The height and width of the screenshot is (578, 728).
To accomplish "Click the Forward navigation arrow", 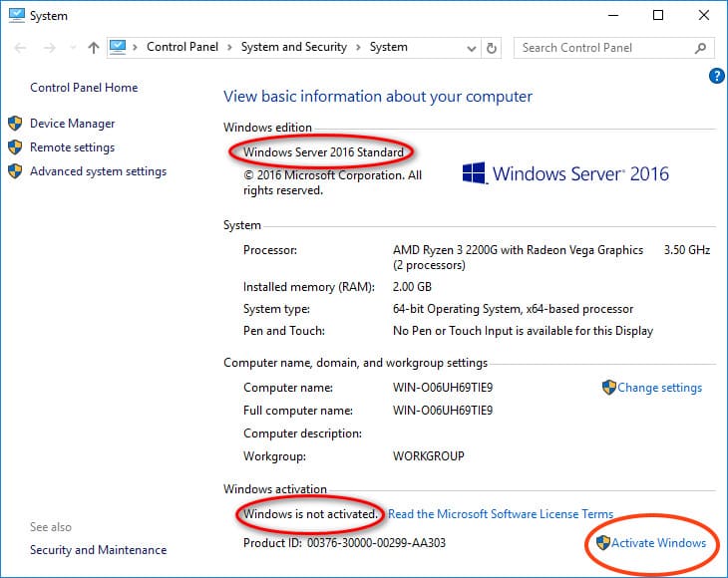I will (x=47, y=48).
